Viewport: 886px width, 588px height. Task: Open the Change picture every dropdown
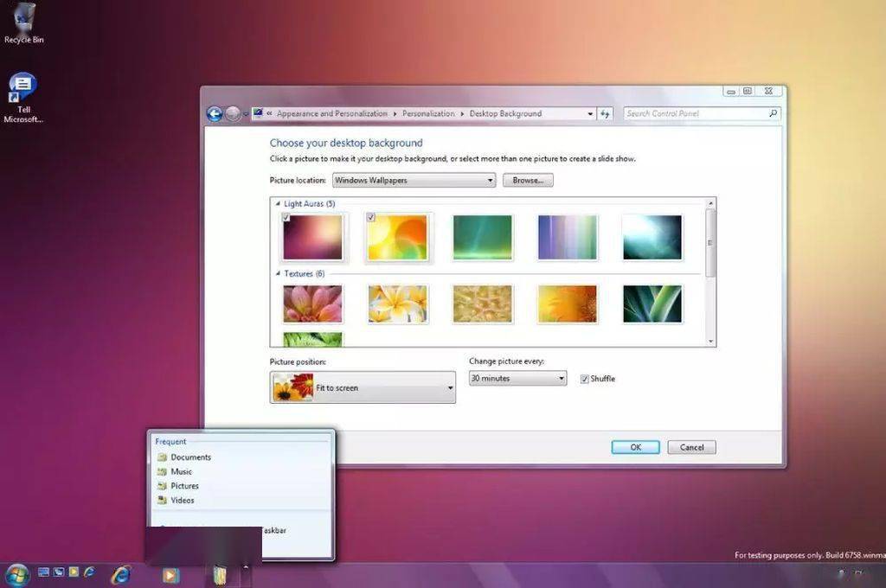(x=517, y=379)
